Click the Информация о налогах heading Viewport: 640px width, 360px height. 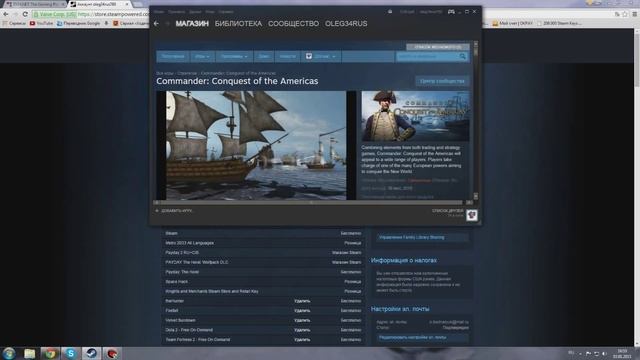pyautogui.click(x=404, y=260)
